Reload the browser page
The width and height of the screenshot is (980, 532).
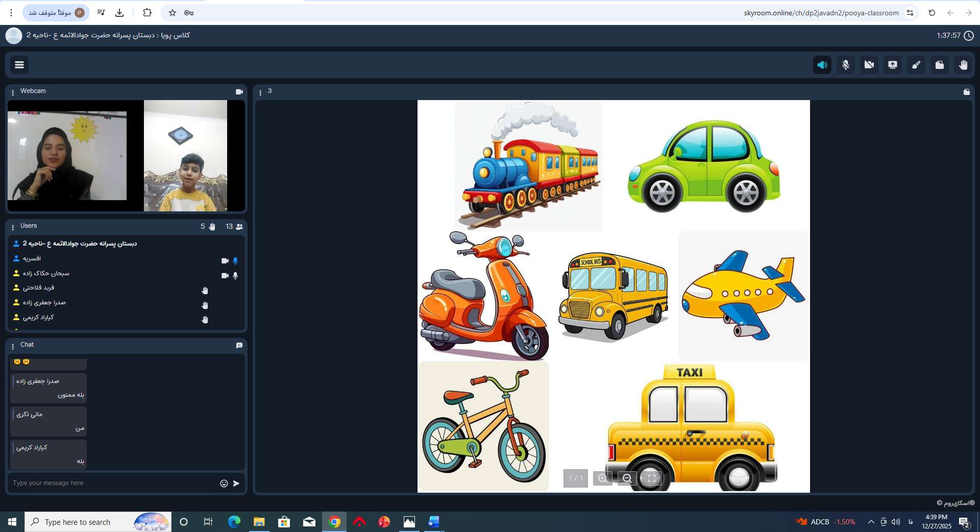[932, 13]
